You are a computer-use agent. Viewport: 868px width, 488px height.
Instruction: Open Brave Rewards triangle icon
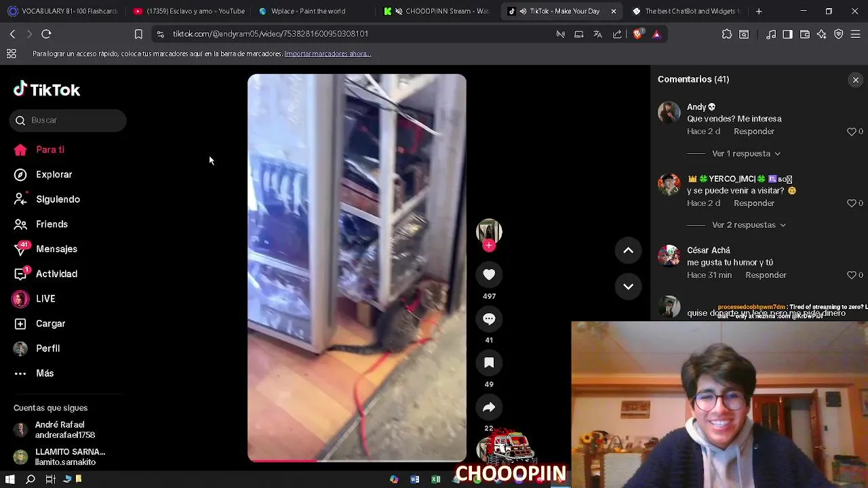click(656, 34)
